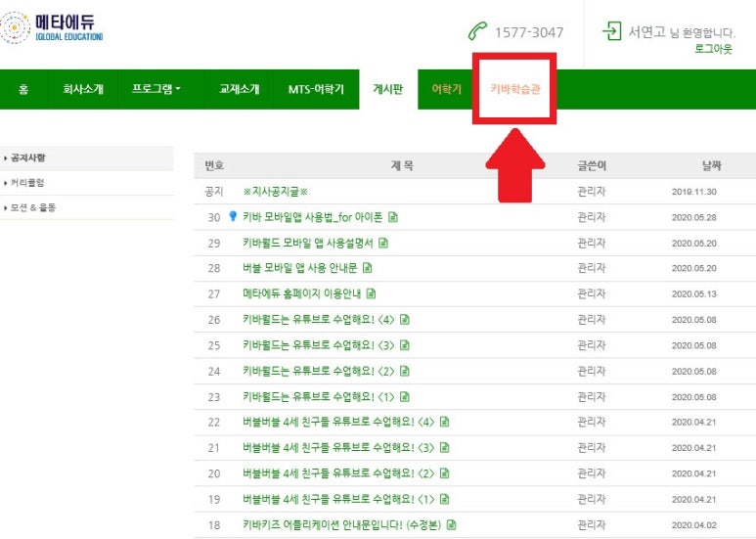Click document icon after 메타에듀 홈페이지 이용안내
Viewport: 756px width, 539px height.
click(371, 293)
